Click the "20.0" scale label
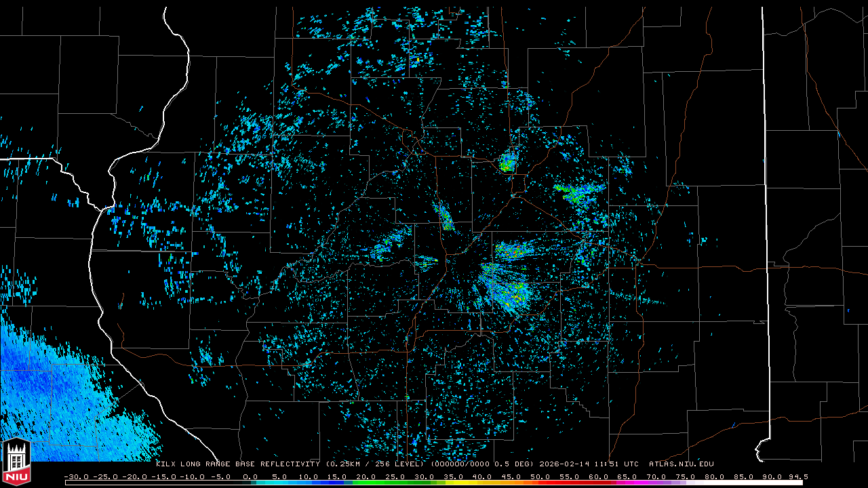This screenshot has width=868, height=488. click(x=366, y=476)
